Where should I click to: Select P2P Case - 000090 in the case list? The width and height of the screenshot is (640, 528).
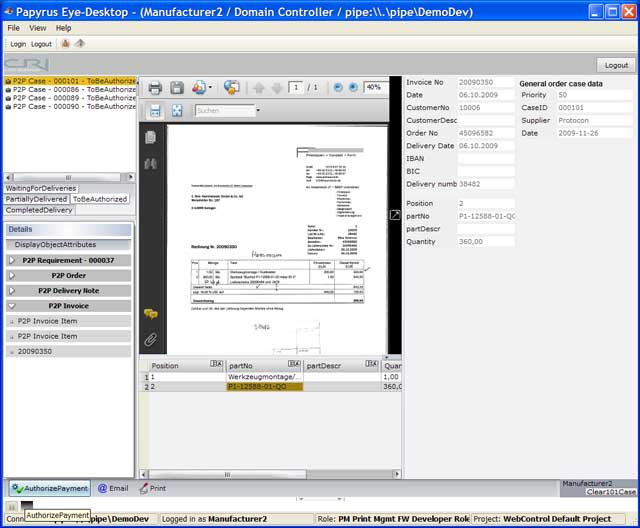point(70,106)
